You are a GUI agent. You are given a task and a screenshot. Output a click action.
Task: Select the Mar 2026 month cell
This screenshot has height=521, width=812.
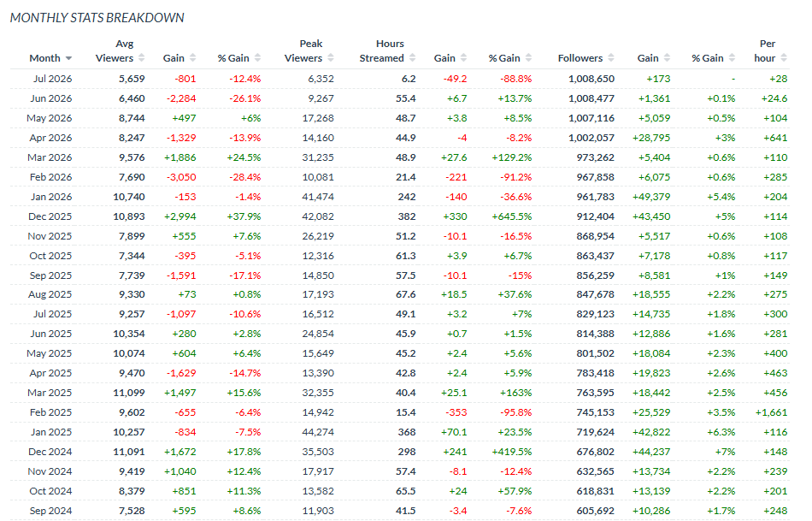point(50,157)
